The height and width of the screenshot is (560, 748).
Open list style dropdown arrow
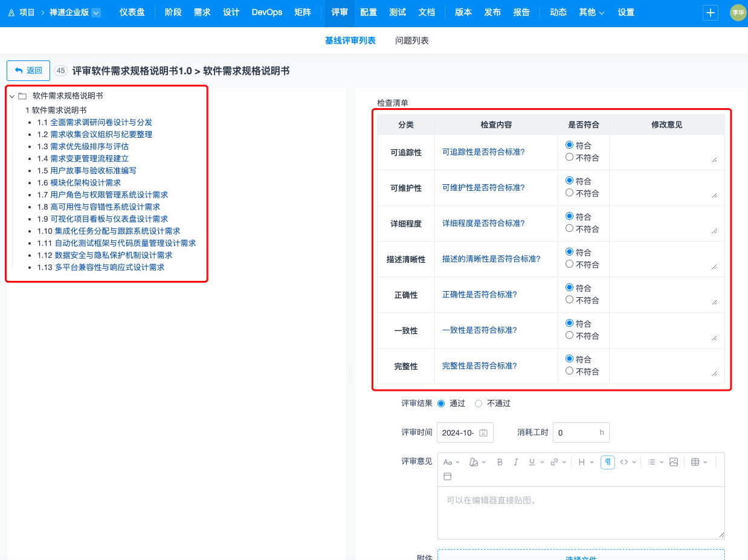coord(661,462)
